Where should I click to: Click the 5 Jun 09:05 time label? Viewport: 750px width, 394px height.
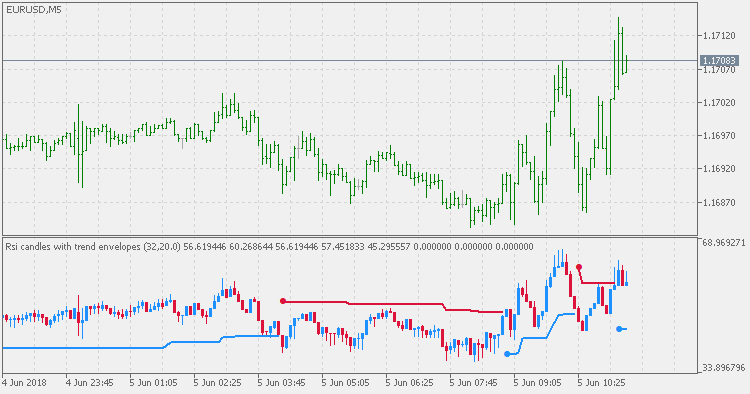coord(537,383)
